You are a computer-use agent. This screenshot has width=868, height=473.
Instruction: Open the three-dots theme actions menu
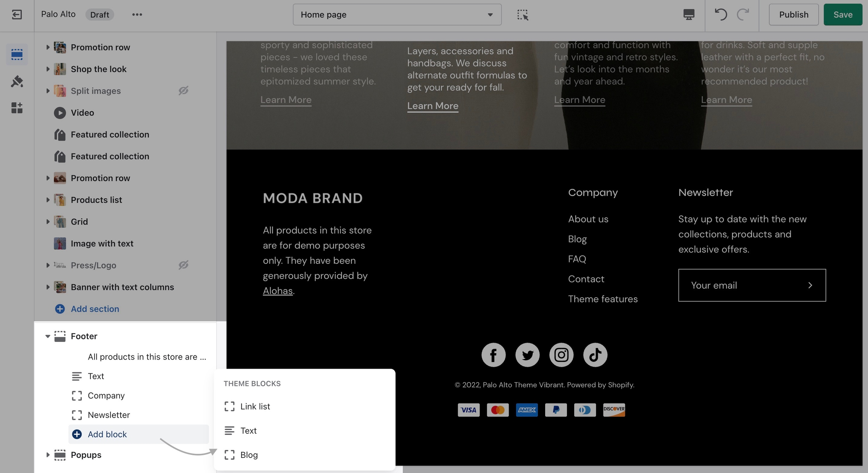pos(137,15)
